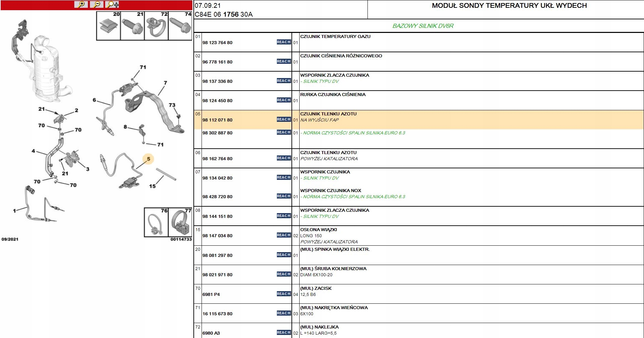The width and height of the screenshot is (644, 338).
Task: Select WSPORNIK CZUJNIKA NOX description
Action: tap(331, 191)
